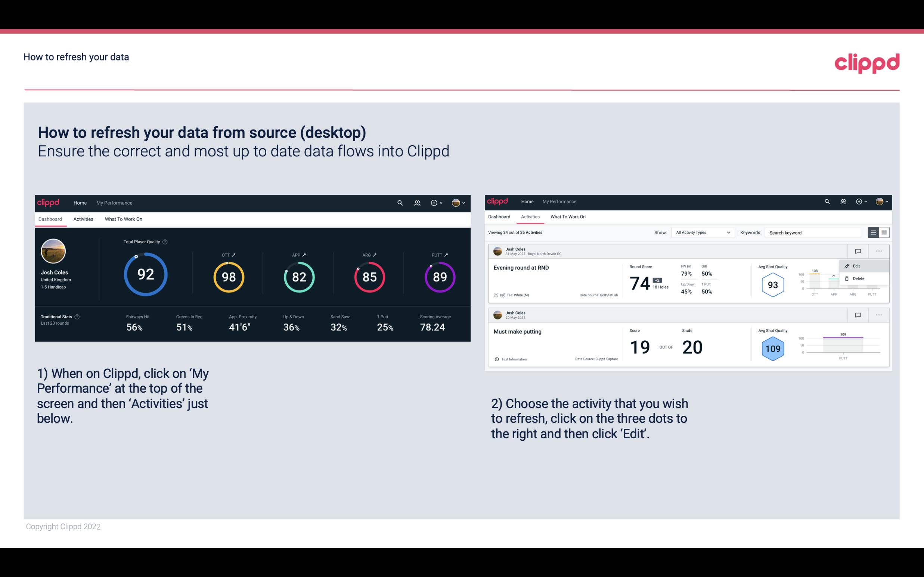The image size is (924, 577).
Task: Click the Edit icon for Evening round
Action: click(854, 265)
